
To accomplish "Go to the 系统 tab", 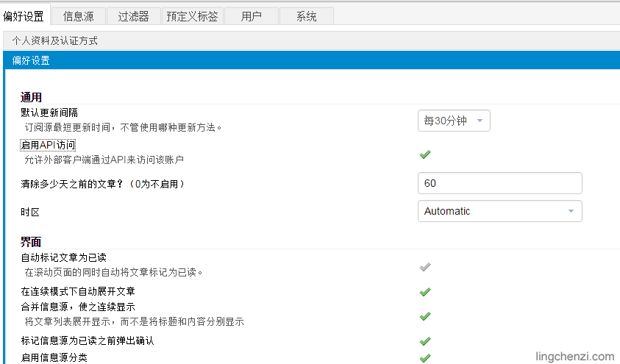I will click(x=307, y=16).
